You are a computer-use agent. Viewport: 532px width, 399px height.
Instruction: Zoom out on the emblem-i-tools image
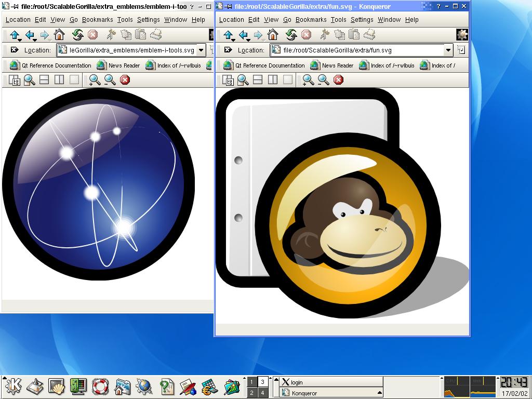[110, 80]
